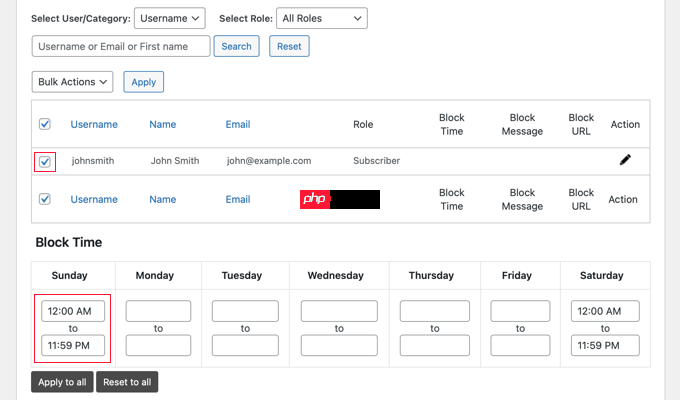Click Thursday end time field

[x=435, y=346]
